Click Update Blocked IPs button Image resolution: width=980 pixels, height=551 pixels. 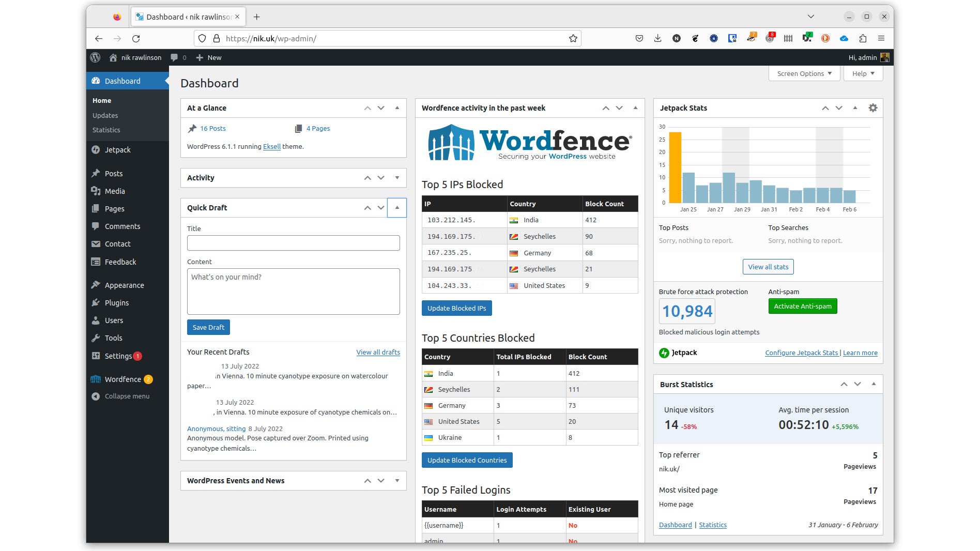point(457,309)
